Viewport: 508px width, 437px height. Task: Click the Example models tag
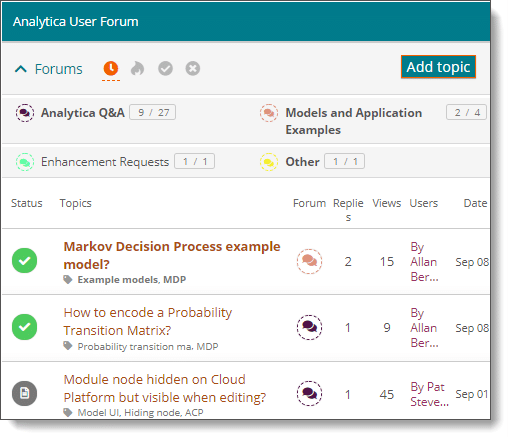(117, 280)
